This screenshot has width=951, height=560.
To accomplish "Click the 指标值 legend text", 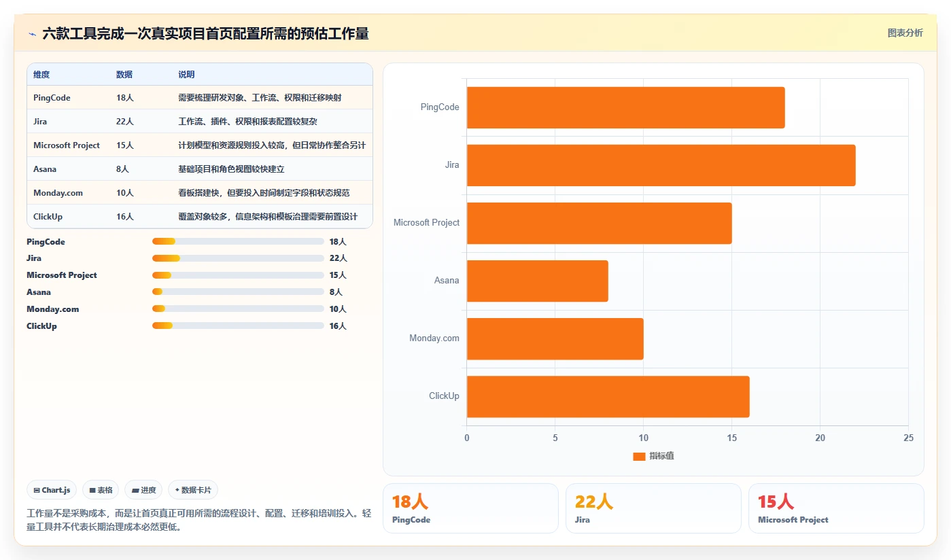I will pyautogui.click(x=661, y=456).
